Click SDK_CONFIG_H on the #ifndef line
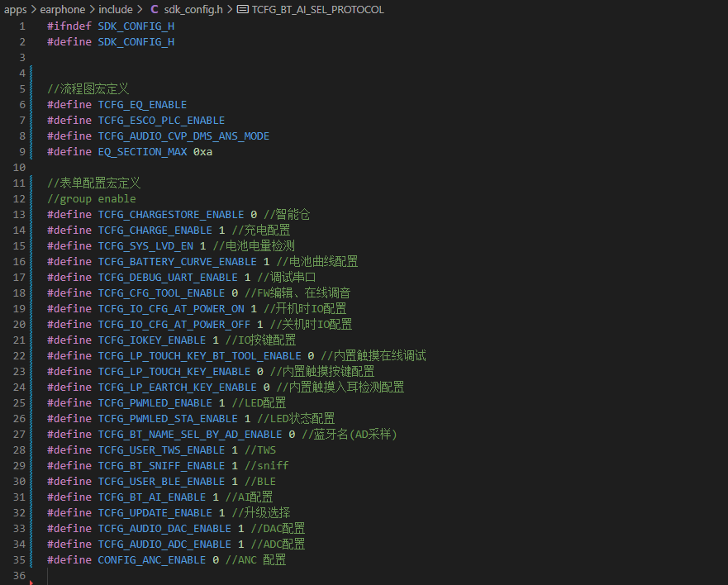Image resolution: width=728 pixels, height=585 pixels. click(x=136, y=26)
